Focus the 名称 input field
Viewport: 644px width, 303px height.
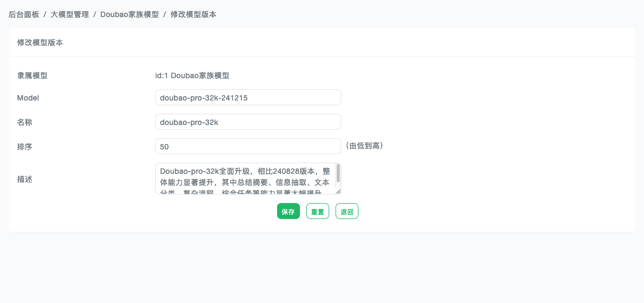(248, 122)
